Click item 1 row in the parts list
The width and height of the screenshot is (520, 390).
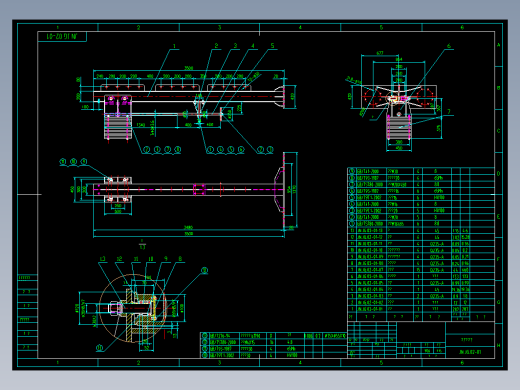click(x=421, y=309)
